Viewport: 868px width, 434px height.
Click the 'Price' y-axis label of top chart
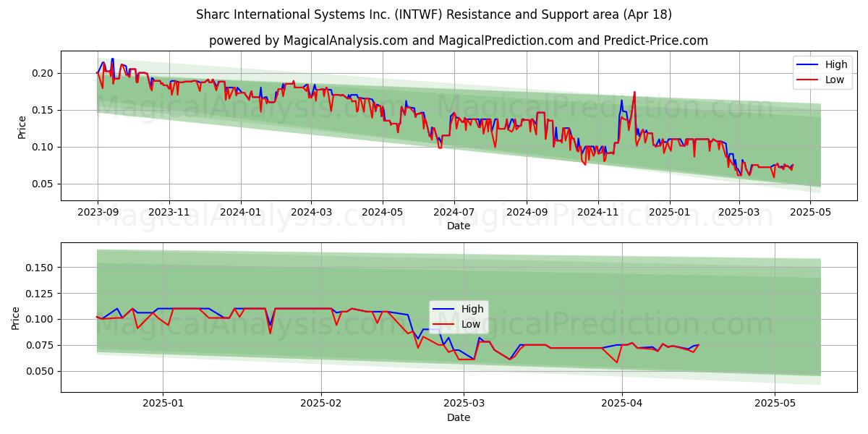pyautogui.click(x=22, y=127)
